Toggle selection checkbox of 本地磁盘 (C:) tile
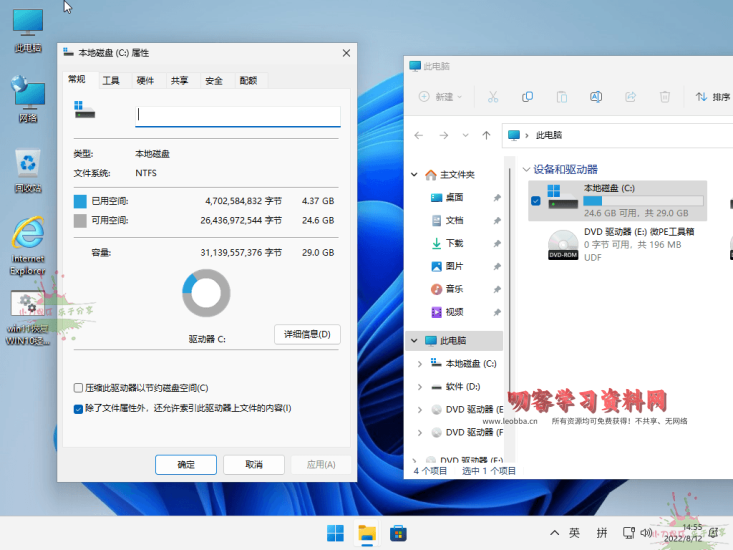 [x=536, y=201]
